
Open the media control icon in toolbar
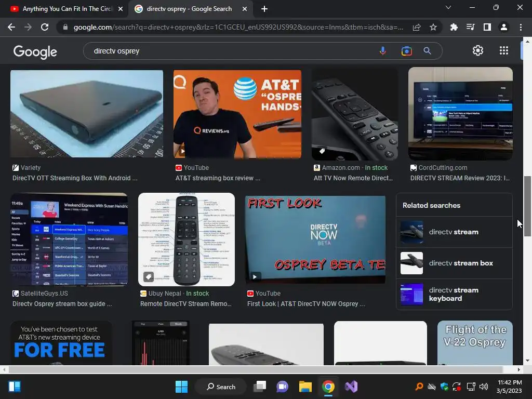click(470, 27)
